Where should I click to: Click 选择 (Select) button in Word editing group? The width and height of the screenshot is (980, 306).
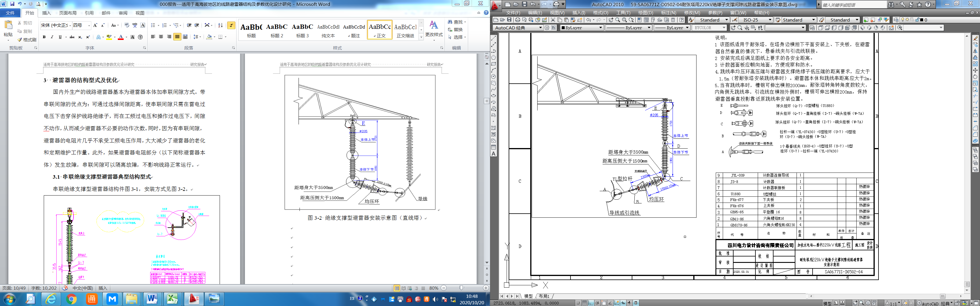point(456,37)
